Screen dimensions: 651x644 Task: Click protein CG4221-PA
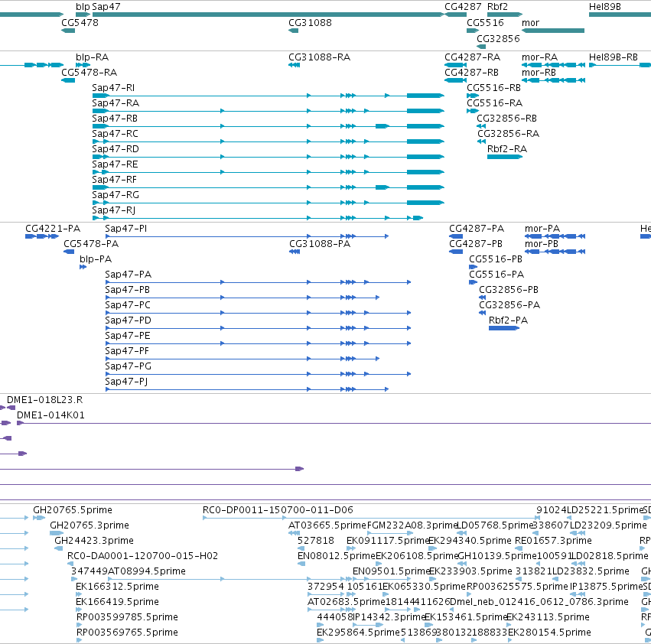(42, 236)
